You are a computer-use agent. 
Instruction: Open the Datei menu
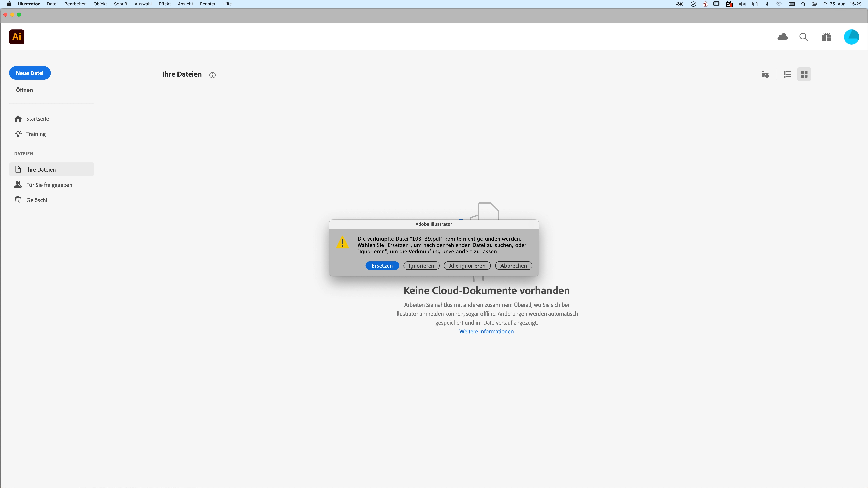tap(52, 4)
